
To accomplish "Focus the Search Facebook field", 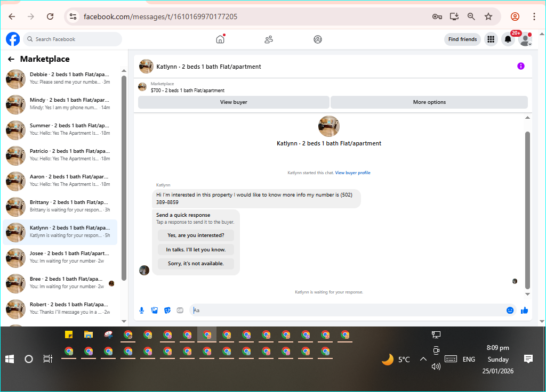I will [x=73, y=39].
